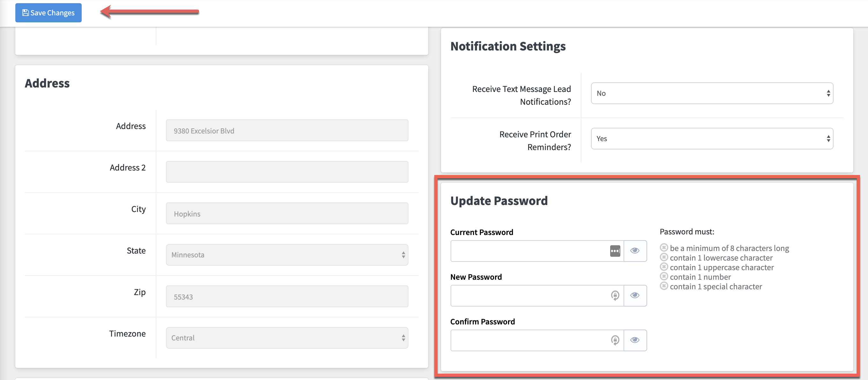Expand the State dropdown showing Minnesota
This screenshot has height=380, width=868.
287,255
